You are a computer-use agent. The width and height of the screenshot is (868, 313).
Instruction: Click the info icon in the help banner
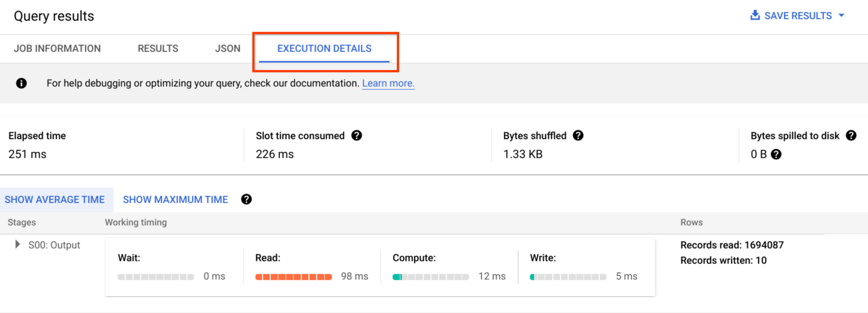pyautogui.click(x=21, y=83)
